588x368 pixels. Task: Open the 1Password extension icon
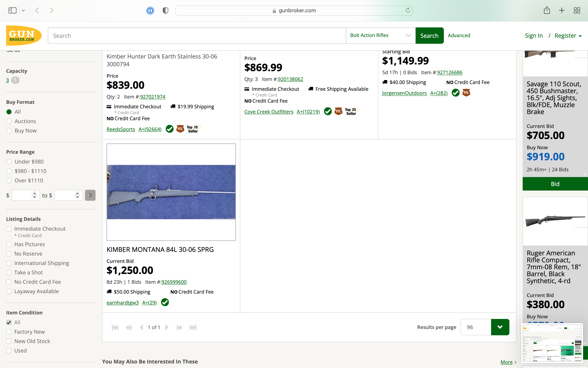(x=150, y=10)
